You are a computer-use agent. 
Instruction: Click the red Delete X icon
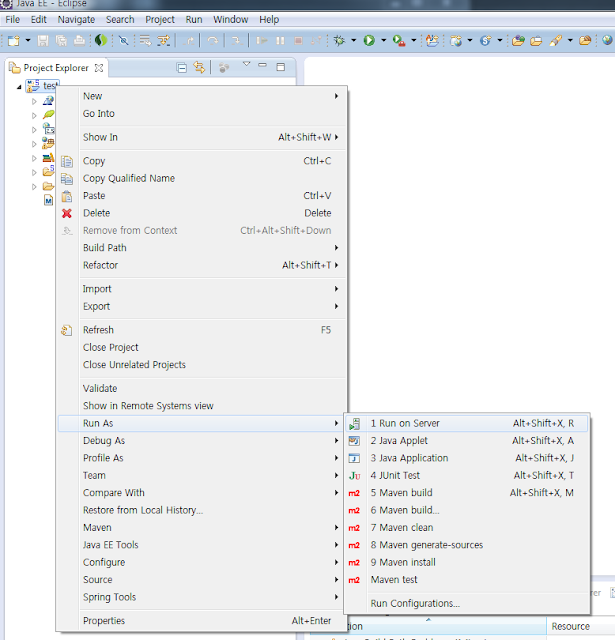(67, 213)
